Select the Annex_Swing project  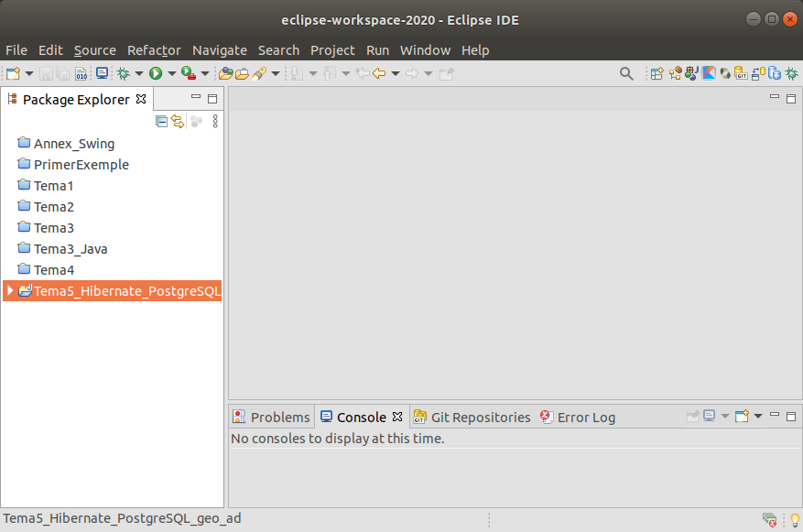point(74,144)
